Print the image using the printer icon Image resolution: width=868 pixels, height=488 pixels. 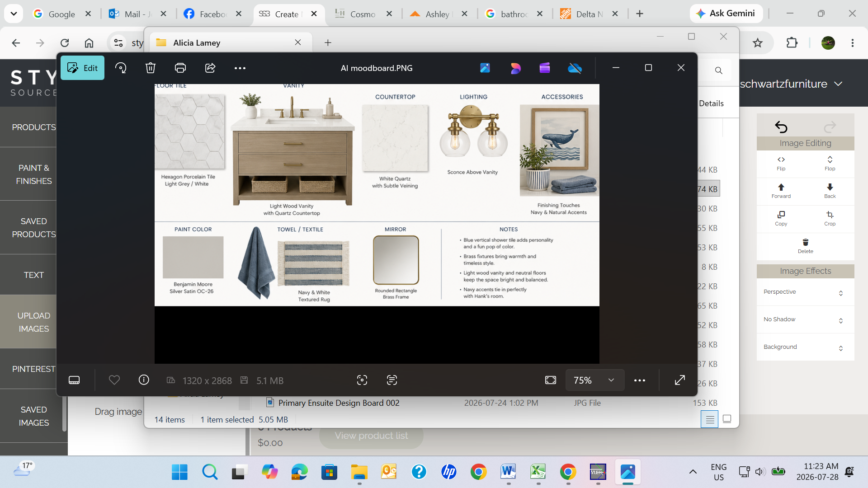click(180, 68)
